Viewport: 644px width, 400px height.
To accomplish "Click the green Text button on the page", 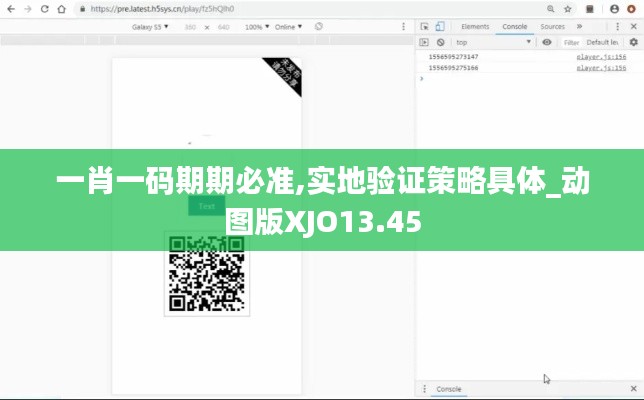I will pyautogui.click(x=207, y=206).
